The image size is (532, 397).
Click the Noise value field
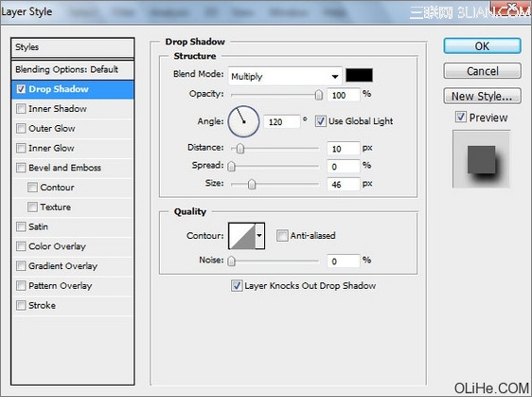click(344, 262)
